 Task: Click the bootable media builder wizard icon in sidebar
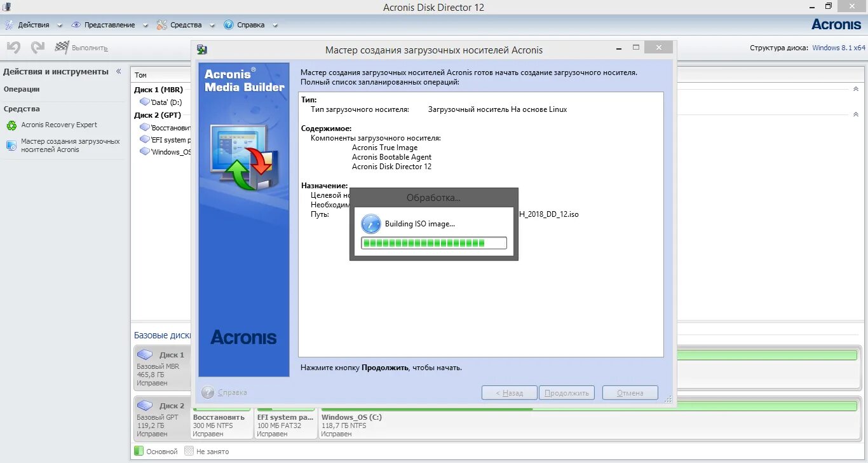(x=11, y=146)
